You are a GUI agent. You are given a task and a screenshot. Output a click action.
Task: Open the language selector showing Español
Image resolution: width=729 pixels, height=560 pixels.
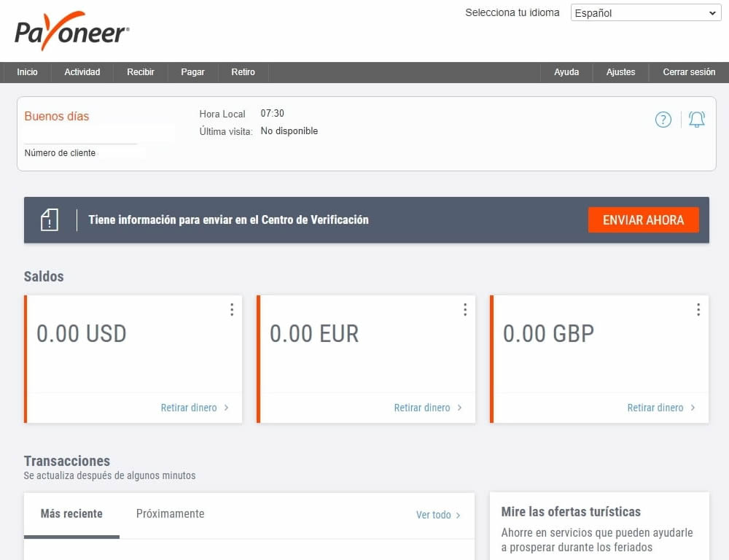(x=645, y=12)
